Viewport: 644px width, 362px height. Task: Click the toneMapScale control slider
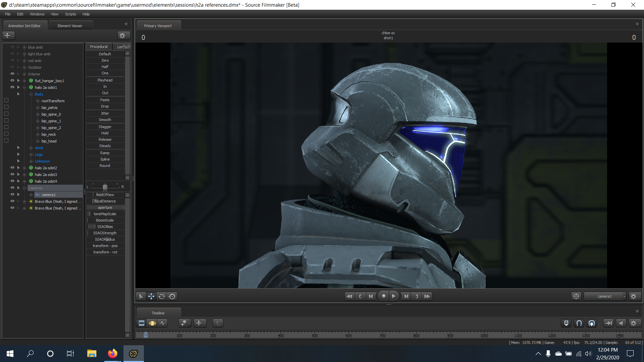(x=105, y=214)
